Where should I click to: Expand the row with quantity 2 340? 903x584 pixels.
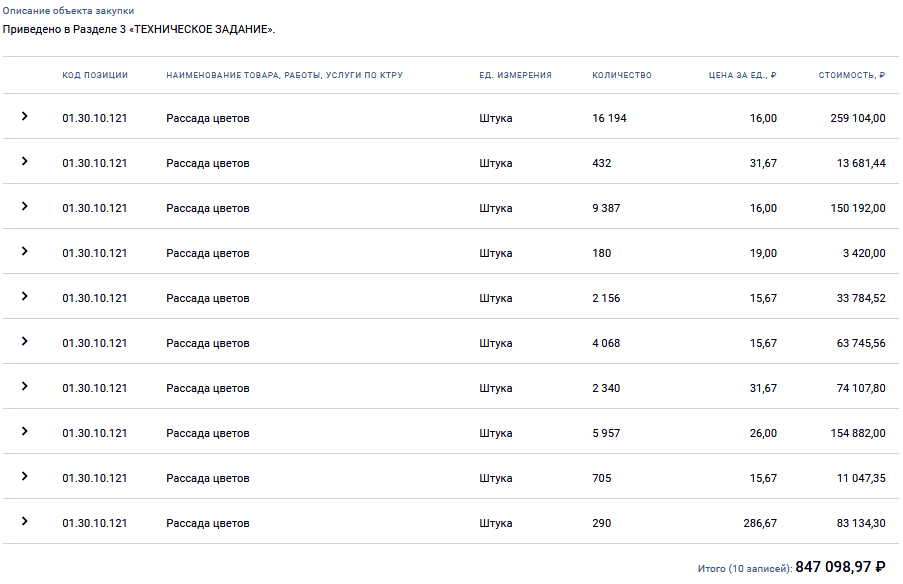pyautogui.click(x=24, y=387)
